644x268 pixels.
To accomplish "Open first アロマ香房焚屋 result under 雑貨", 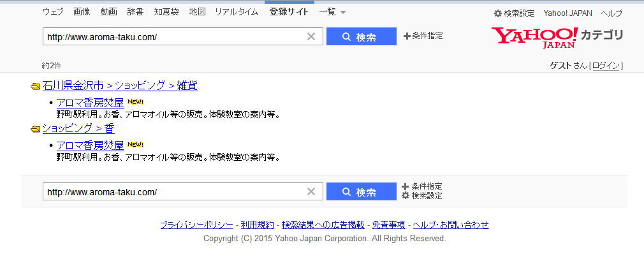I will 90,102.
